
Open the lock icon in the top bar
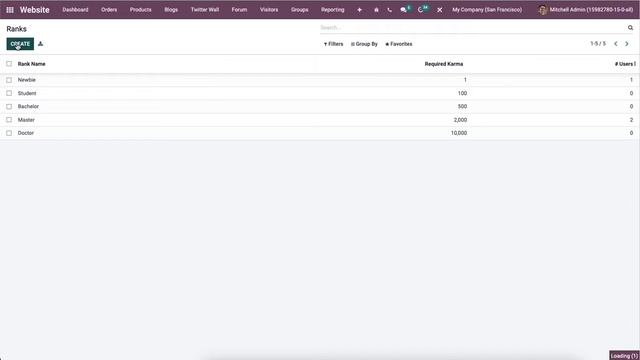[x=376, y=10]
